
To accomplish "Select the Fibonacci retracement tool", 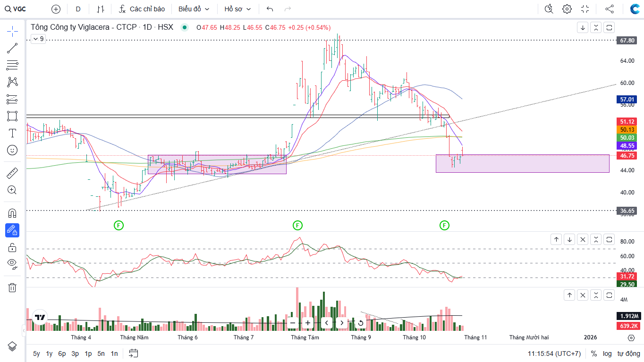I will pos(12,65).
